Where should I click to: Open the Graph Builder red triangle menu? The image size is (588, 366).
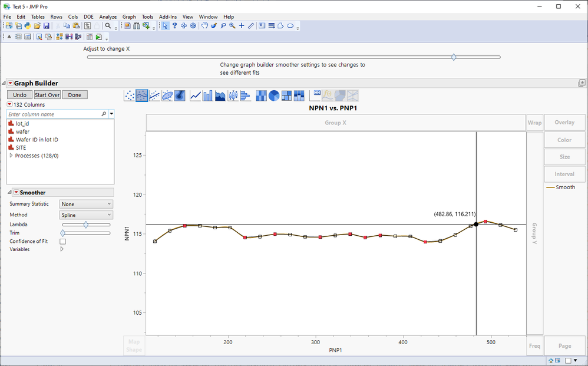click(x=10, y=84)
